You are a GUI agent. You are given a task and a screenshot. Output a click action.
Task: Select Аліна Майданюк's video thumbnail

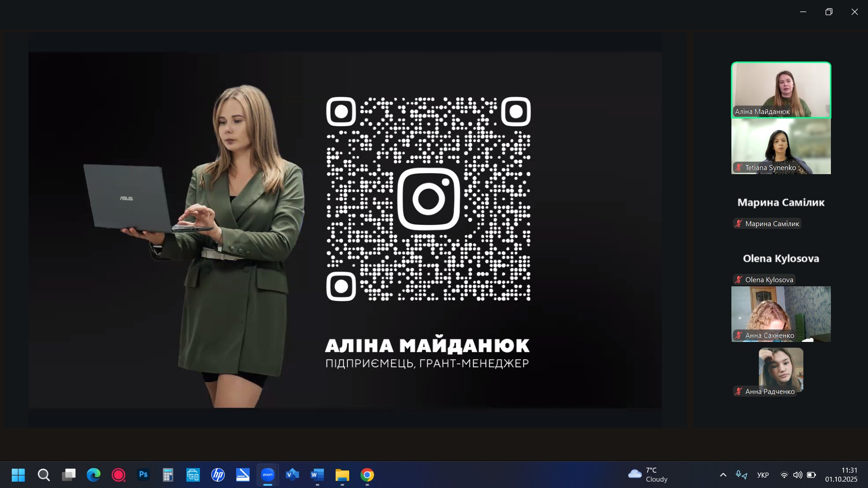(781, 90)
